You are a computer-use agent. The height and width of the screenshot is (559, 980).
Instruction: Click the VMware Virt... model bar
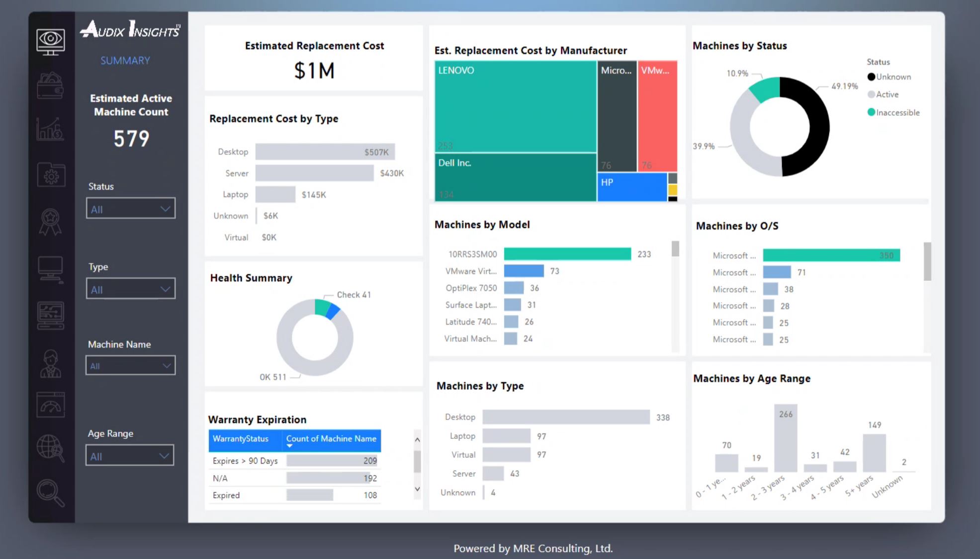tap(524, 271)
